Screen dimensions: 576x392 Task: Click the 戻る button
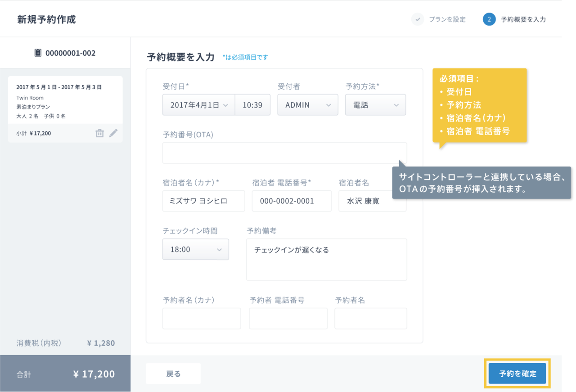pyautogui.click(x=173, y=374)
